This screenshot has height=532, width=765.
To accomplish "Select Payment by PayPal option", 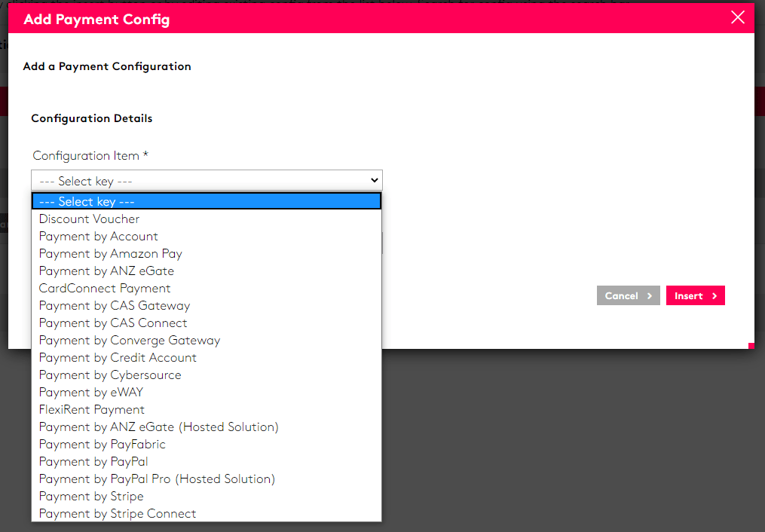I will point(207,461).
